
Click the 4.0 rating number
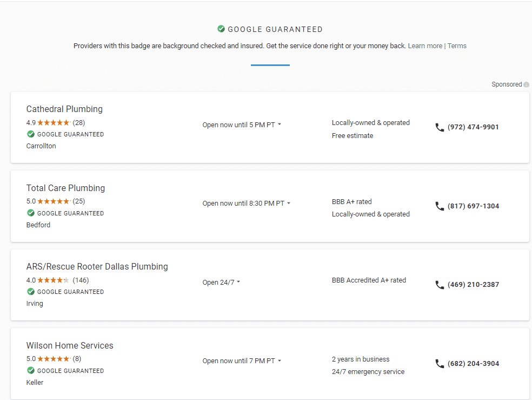(31, 280)
